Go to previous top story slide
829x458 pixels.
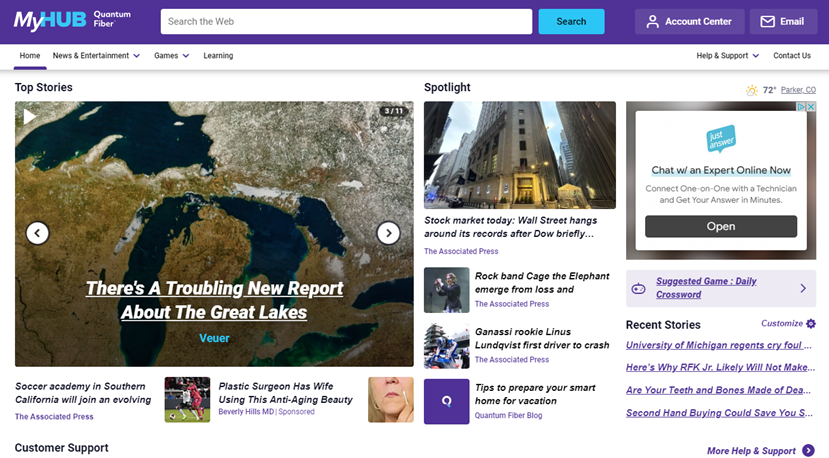pyautogui.click(x=38, y=233)
